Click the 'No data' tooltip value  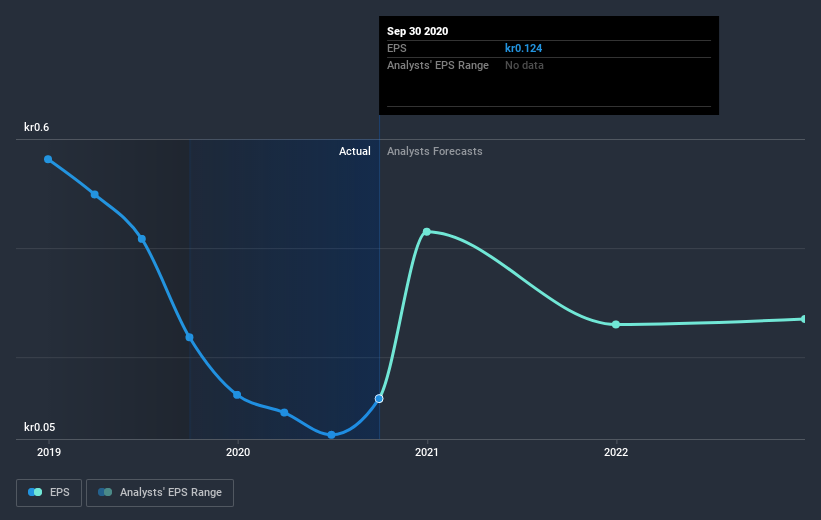(524, 65)
